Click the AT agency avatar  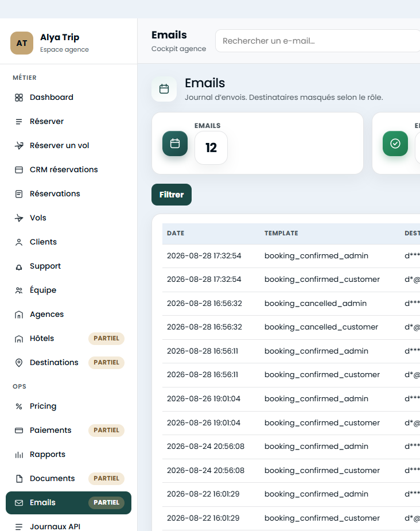pyautogui.click(x=22, y=43)
